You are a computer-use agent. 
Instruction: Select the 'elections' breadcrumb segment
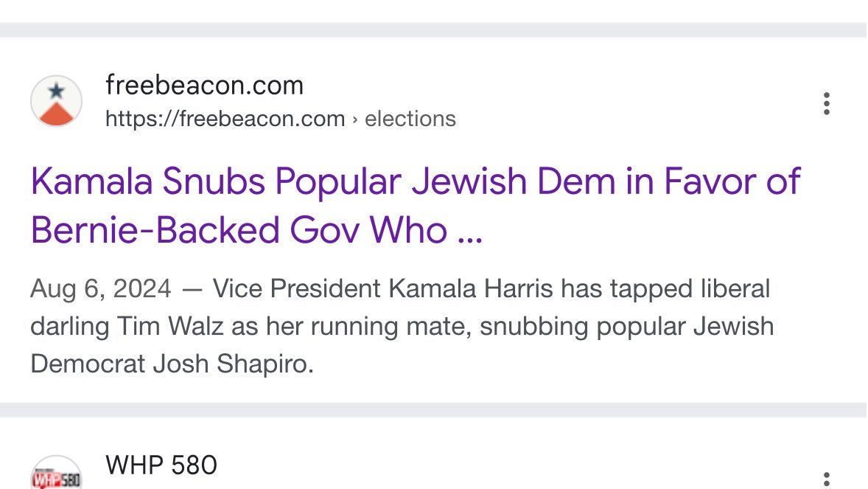[x=410, y=119]
